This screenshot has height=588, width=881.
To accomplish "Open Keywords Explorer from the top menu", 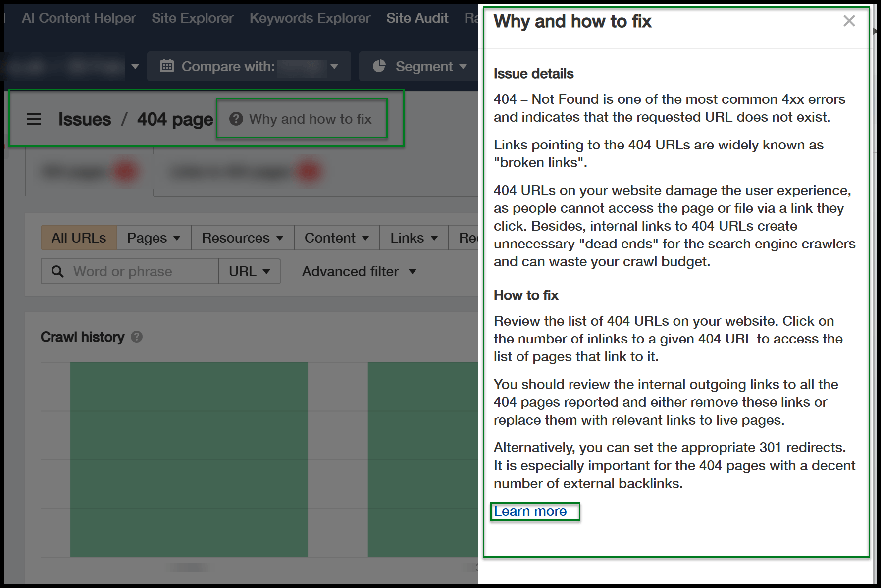I will (310, 18).
